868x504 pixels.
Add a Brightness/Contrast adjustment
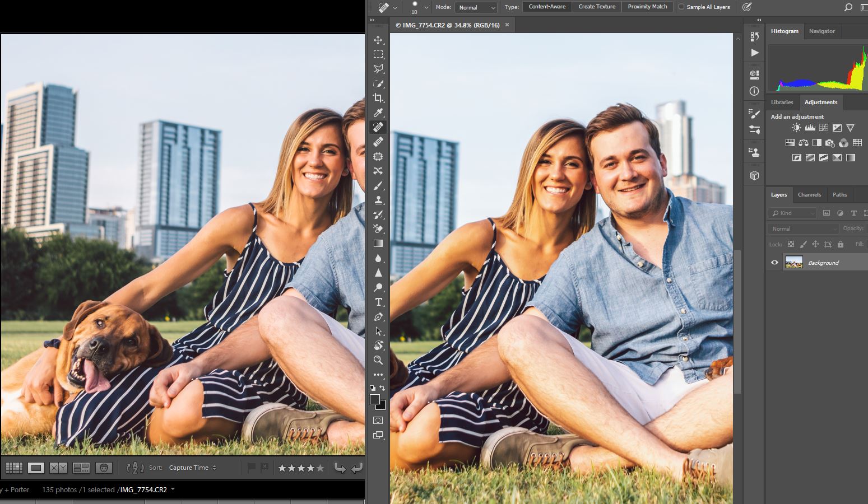(796, 127)
